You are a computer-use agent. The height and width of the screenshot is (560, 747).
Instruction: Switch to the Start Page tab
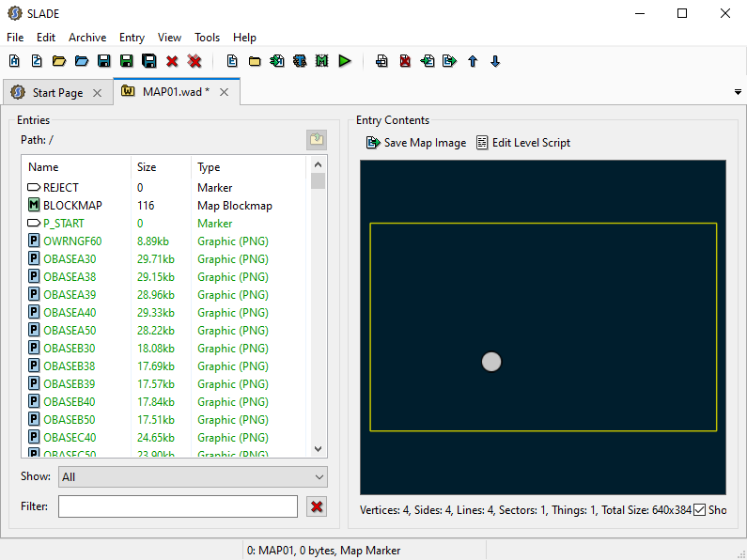click(57, 93)
